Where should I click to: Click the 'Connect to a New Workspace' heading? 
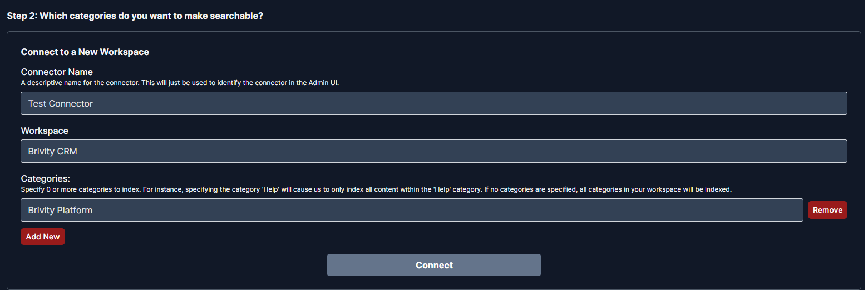(85, 52)
